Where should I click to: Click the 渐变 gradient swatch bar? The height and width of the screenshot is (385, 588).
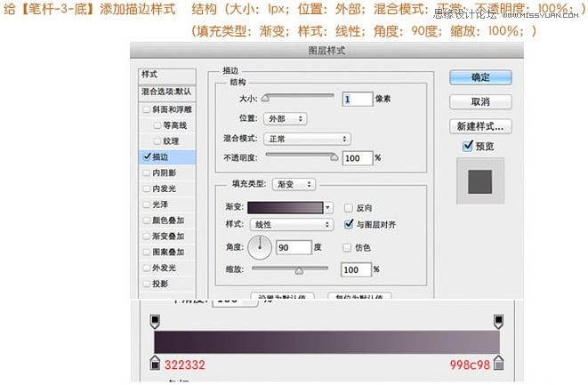tap(285, 207)
